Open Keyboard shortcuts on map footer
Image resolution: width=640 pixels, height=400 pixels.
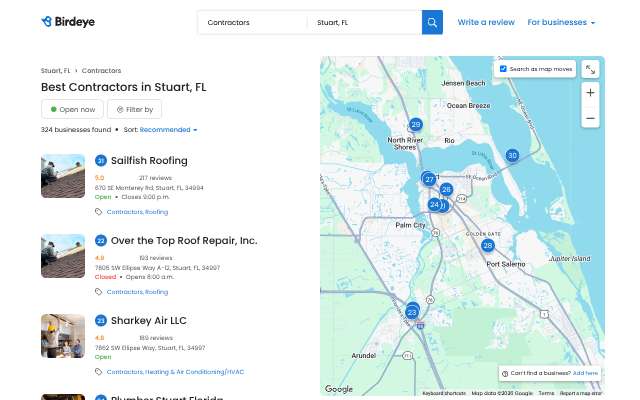pos(444,393)
